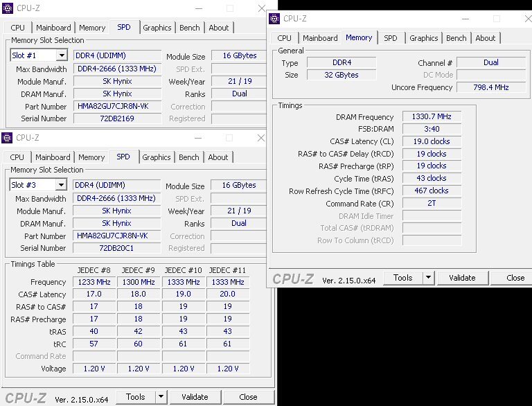
Task: Expand Tools dropdown arrow in Slot #3 window
Action: [x=161, y=397]
